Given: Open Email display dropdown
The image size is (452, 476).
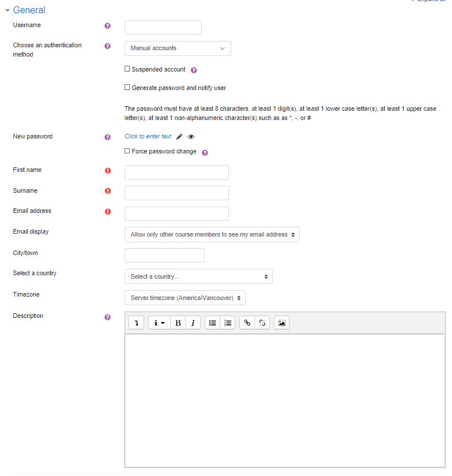Looking at the screenshot, I should (212, 235).
